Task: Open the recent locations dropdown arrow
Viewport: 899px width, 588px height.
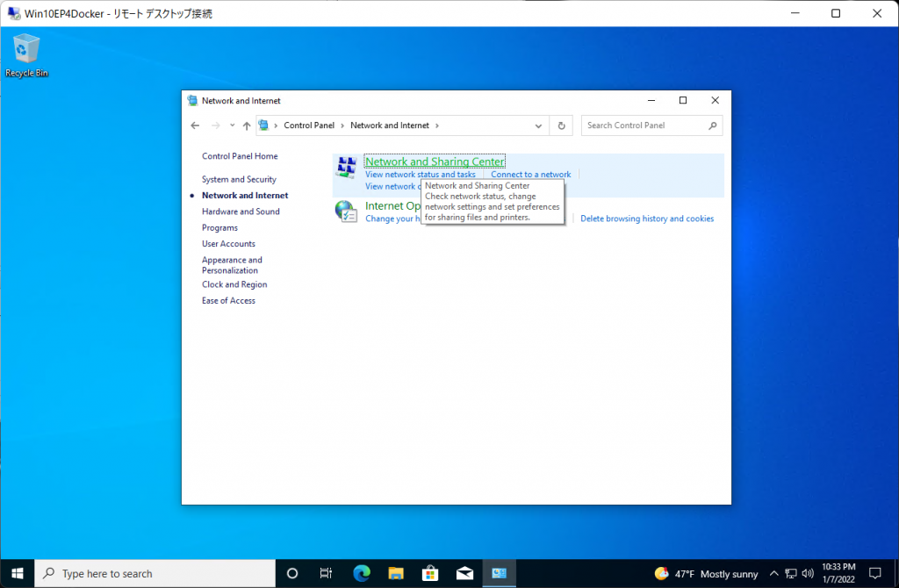Action: click(x=232, y=125)
